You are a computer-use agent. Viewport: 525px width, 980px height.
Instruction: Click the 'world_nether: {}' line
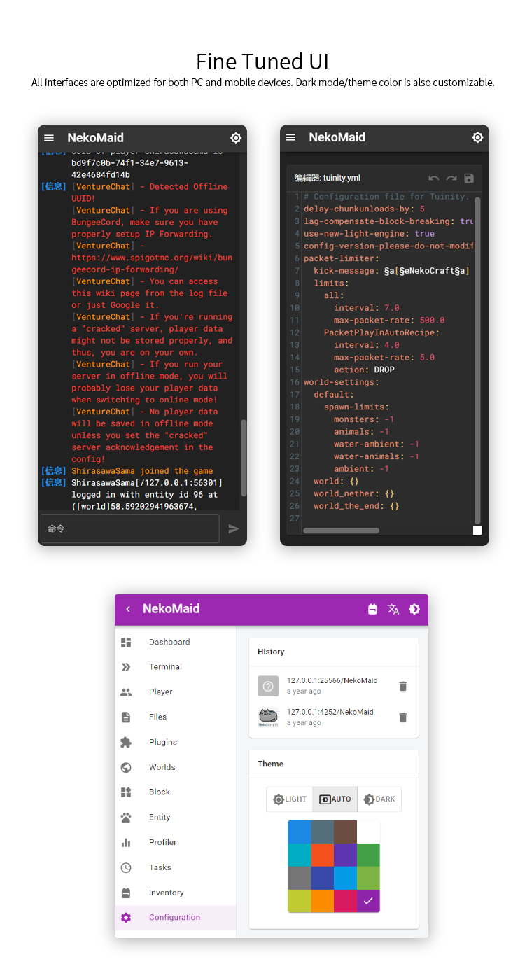(353, 493)
